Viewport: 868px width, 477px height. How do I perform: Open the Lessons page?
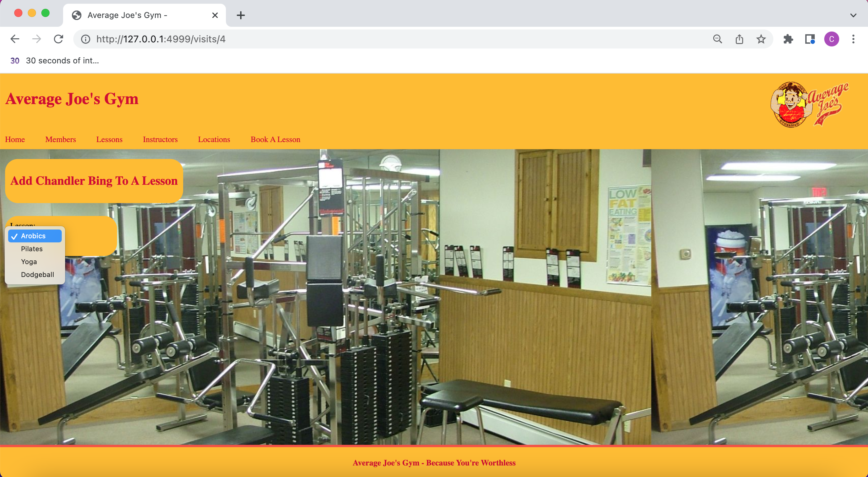pyautogui.click(x=109, y=139)
